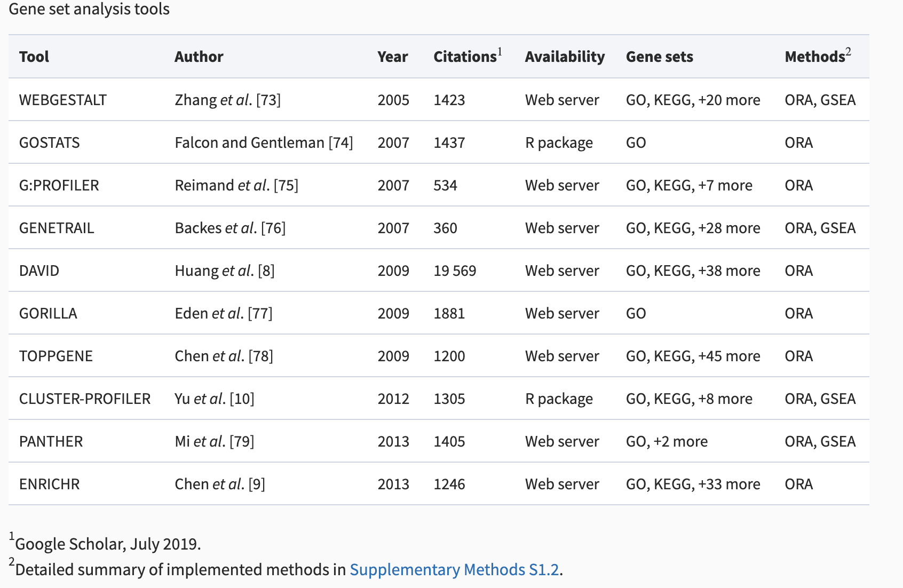Open the Supplementary Methods S1.2 link
The width and height of the screenshot is (903, 588).
(x=454, y=570)
